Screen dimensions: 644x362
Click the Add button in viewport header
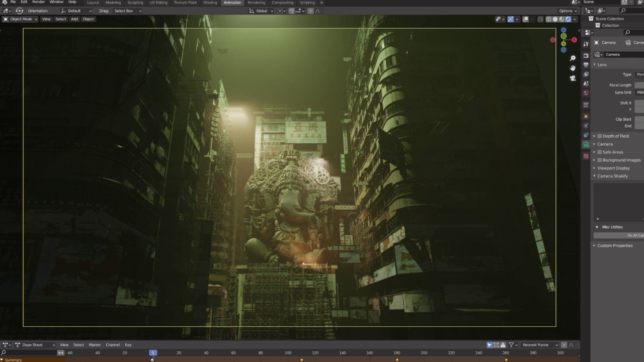[74, 19]
